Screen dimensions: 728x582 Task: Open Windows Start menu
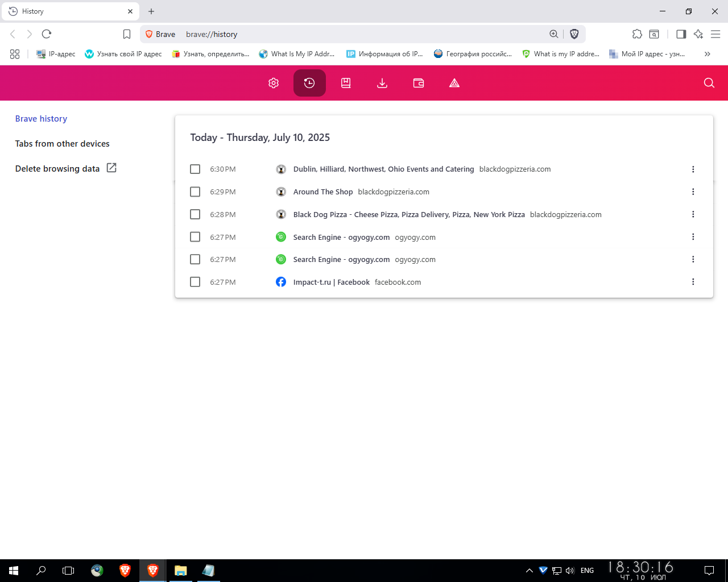click(14, 571)
